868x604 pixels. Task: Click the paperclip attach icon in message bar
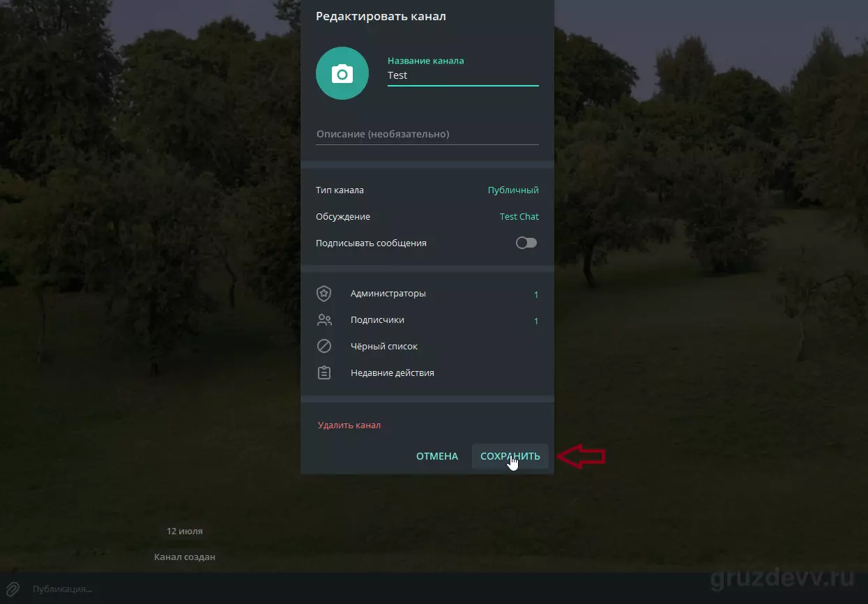[x=13, y=589]
